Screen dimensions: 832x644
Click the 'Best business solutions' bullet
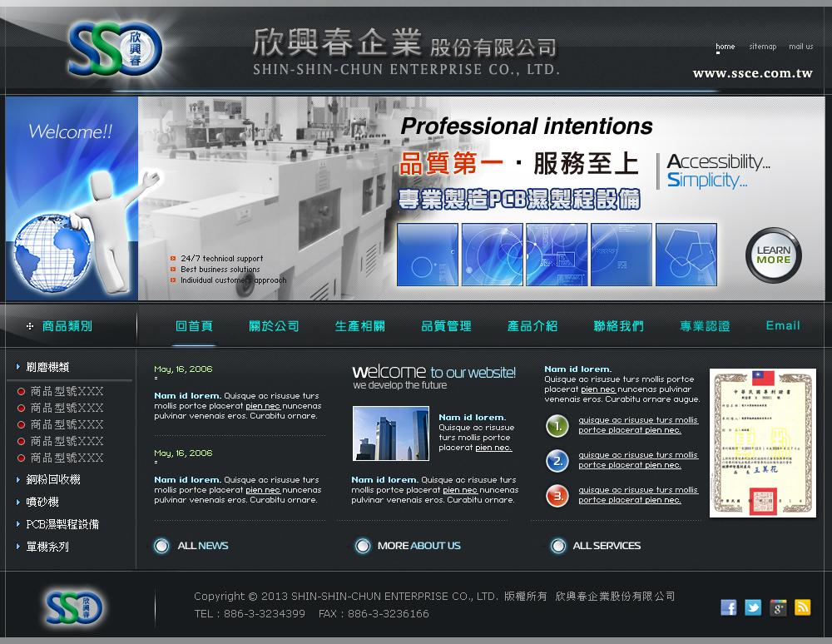tap(220, 270)
